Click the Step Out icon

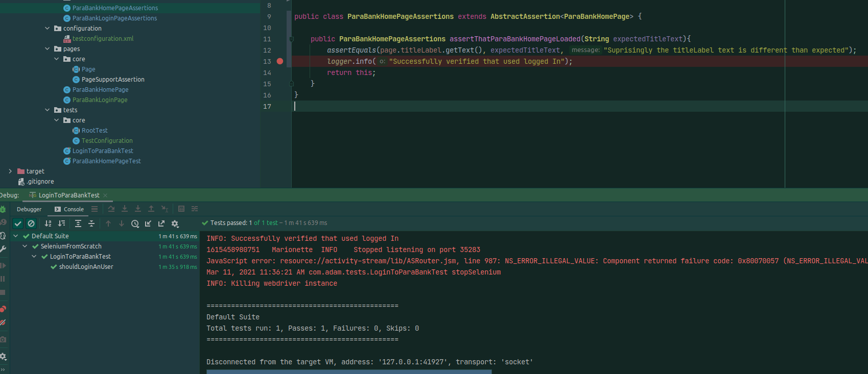151,209
